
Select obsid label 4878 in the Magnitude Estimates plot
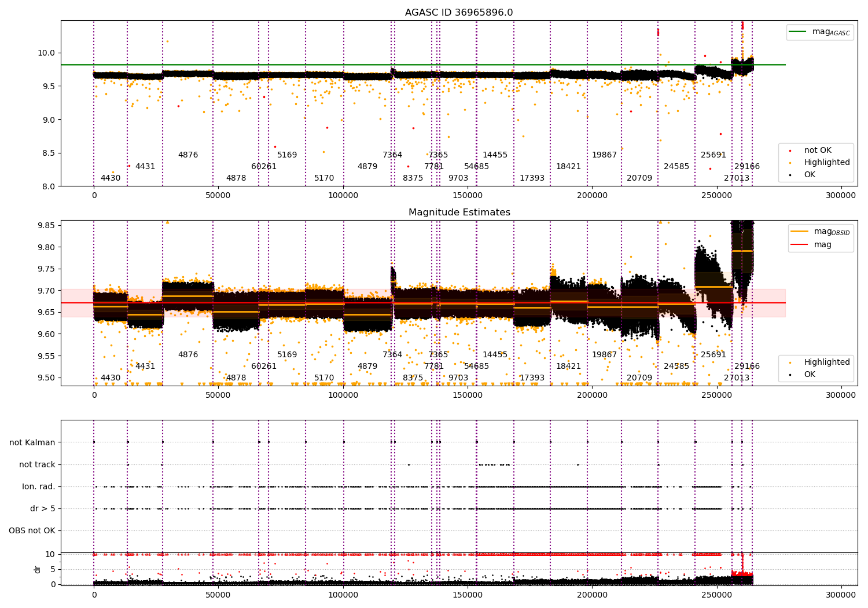click(x=236, y=378)
